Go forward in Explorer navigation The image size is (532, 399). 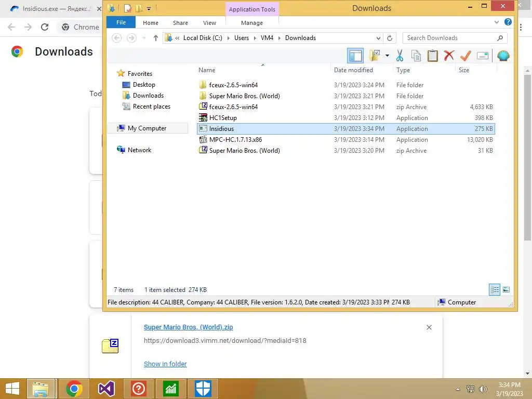[x=131, y=38]
